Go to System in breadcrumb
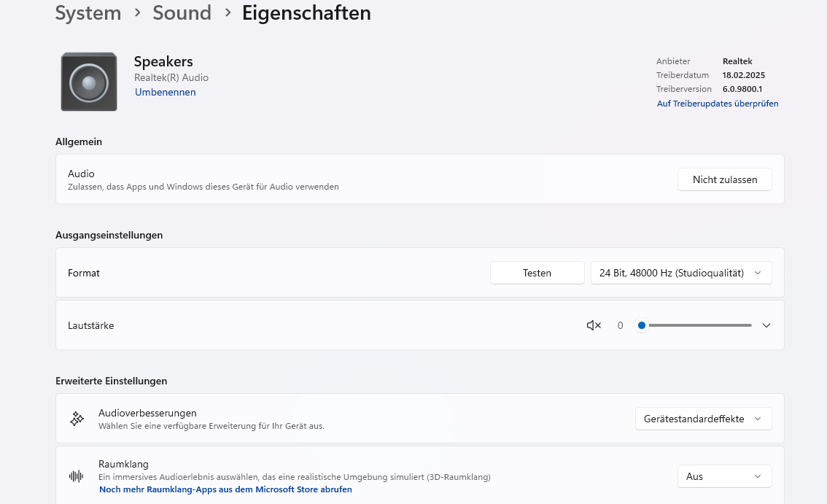The width and height of the screenshot is (827, 504). point(88,12)
